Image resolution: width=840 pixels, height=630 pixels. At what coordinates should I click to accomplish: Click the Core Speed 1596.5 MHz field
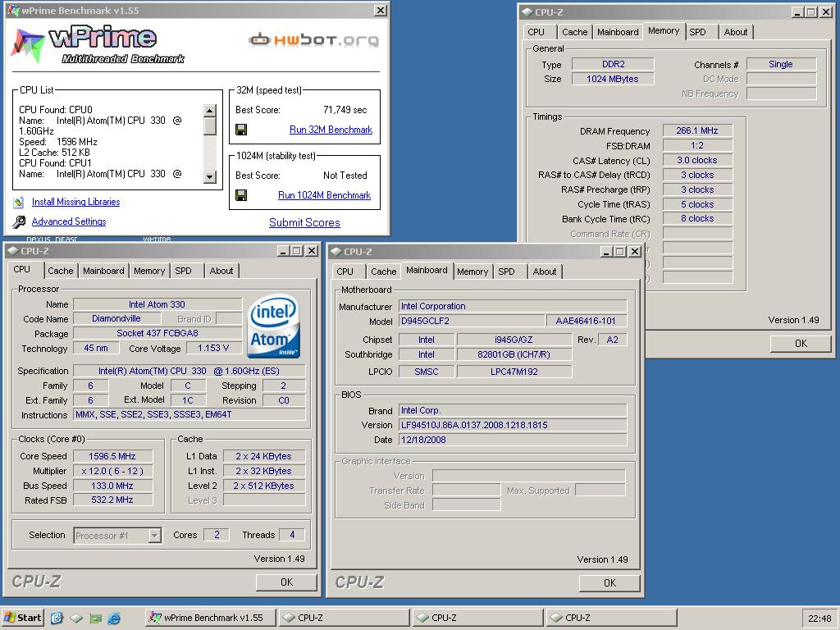pyautogui.click(x=112, y=456)
